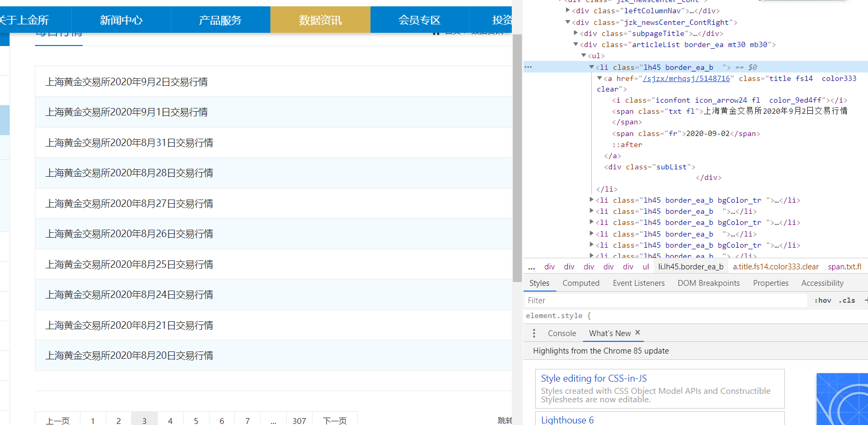The height and width of the screenshot is (425, 868).
Task: Go to next page 下一页
Action: 334,420
